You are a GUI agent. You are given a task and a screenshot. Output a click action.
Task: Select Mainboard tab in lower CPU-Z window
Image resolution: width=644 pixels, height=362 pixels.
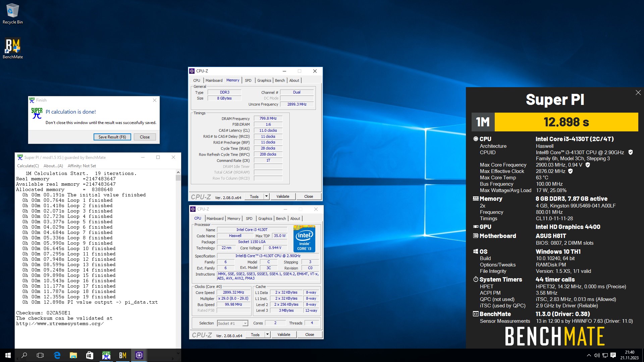coord(215,219)
